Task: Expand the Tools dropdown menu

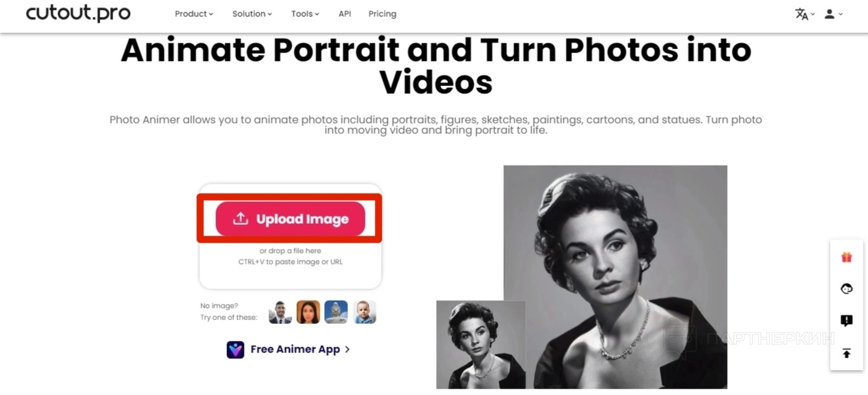Action: click(x=305, y=14)
